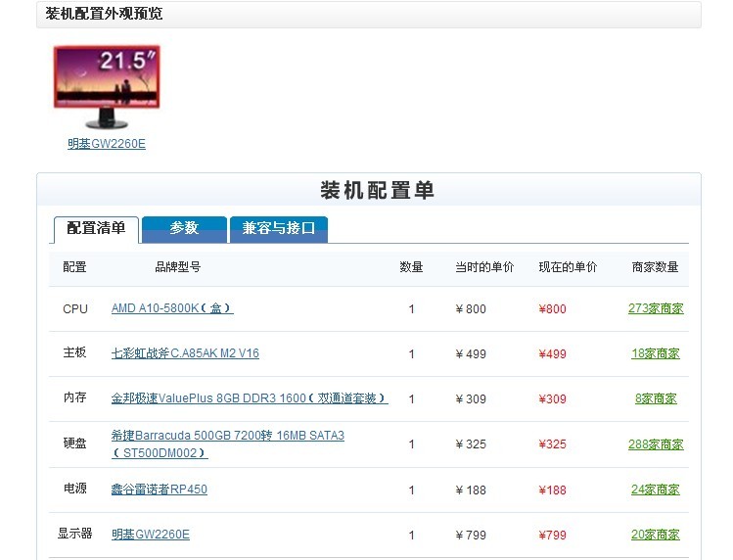View the 288家商家 merchants link
Viewport: 733px width, 560px height.
coord(656,443)
